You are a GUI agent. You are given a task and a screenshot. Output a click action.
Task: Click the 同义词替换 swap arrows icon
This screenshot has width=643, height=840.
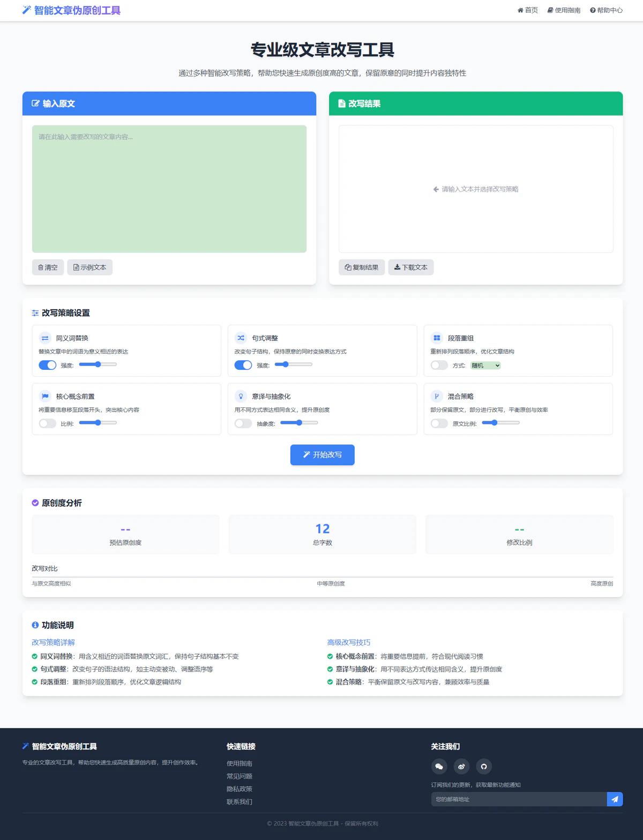pyautogui.click(x=45, y=338)
